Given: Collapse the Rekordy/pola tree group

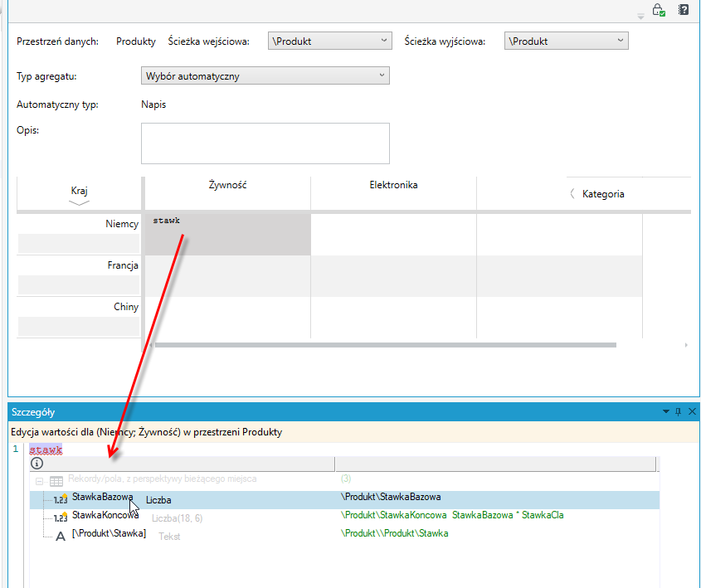Looking at the screenshot, I should [x=39, y=482].
